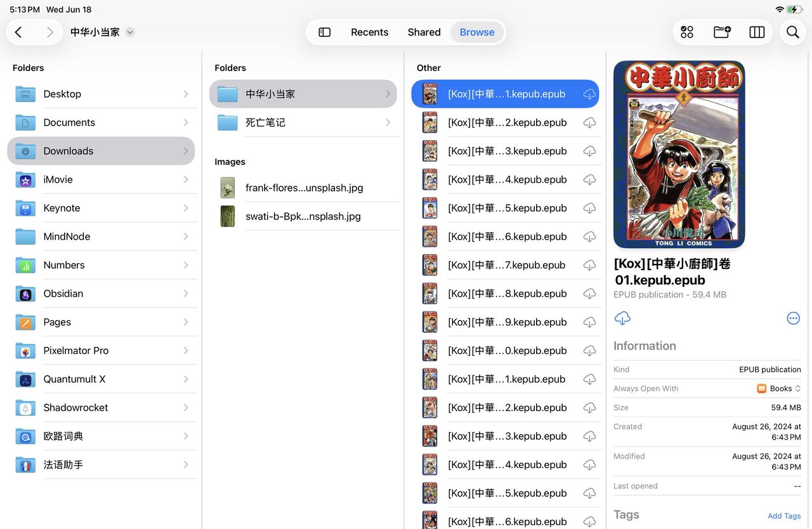Select swati-b-Bpk...nsplash.jpg in the Images list
Image resolution: width=812 pixels, height=529 pixels.
tap(303, 216)
